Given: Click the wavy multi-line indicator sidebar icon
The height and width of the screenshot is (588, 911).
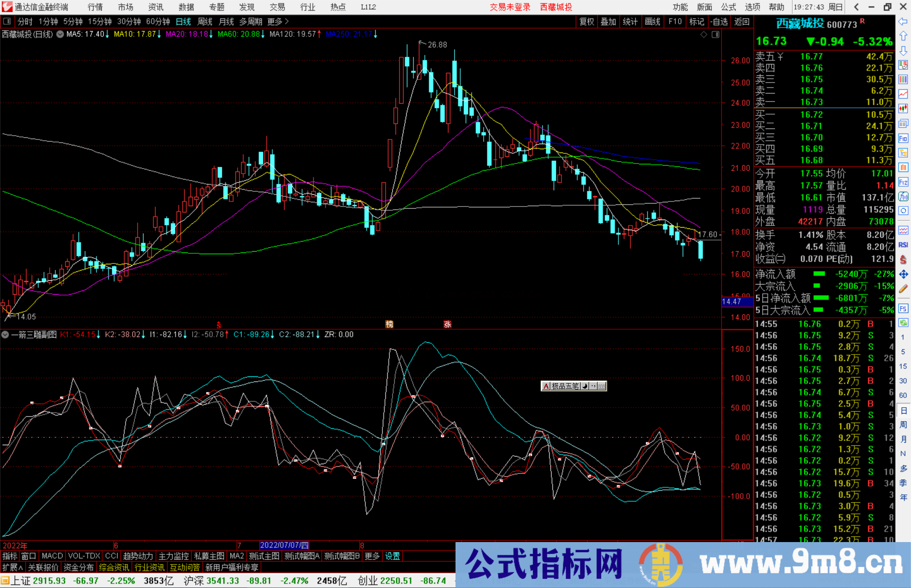Looking at the screenshot, I should [903, 230].
